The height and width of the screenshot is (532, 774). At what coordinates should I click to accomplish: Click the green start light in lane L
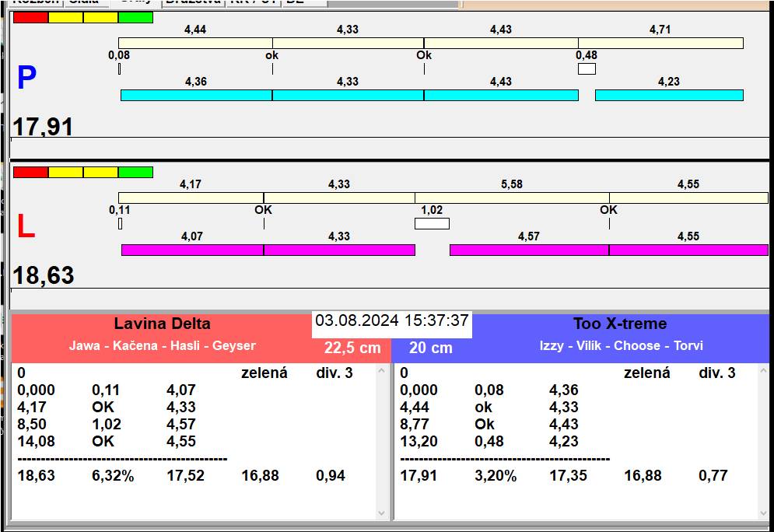(135, 172)
